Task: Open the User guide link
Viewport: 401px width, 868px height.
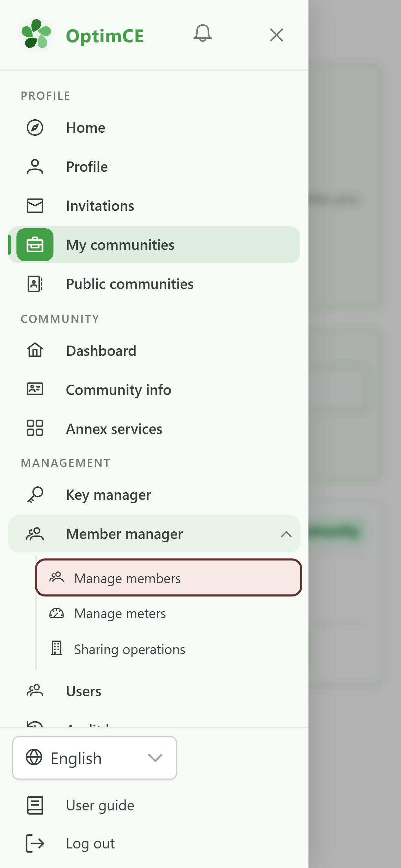Action: (100, 805)
